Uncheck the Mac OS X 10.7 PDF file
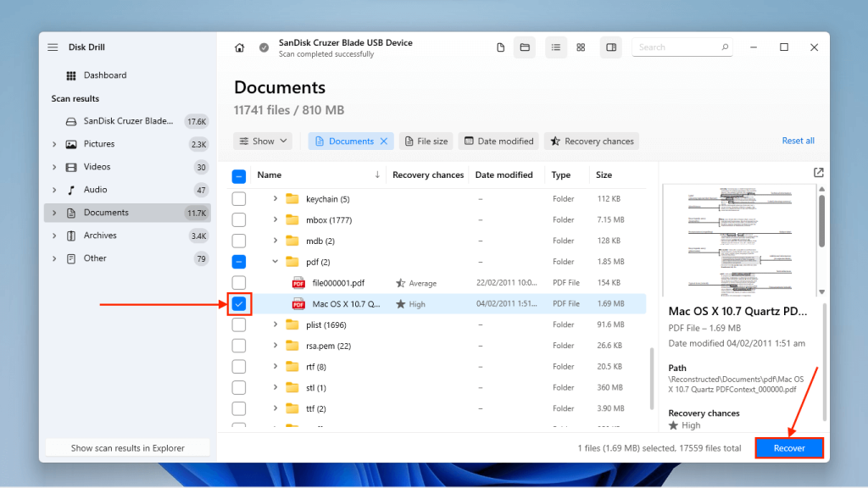The image size is (868, 488). 238,303
